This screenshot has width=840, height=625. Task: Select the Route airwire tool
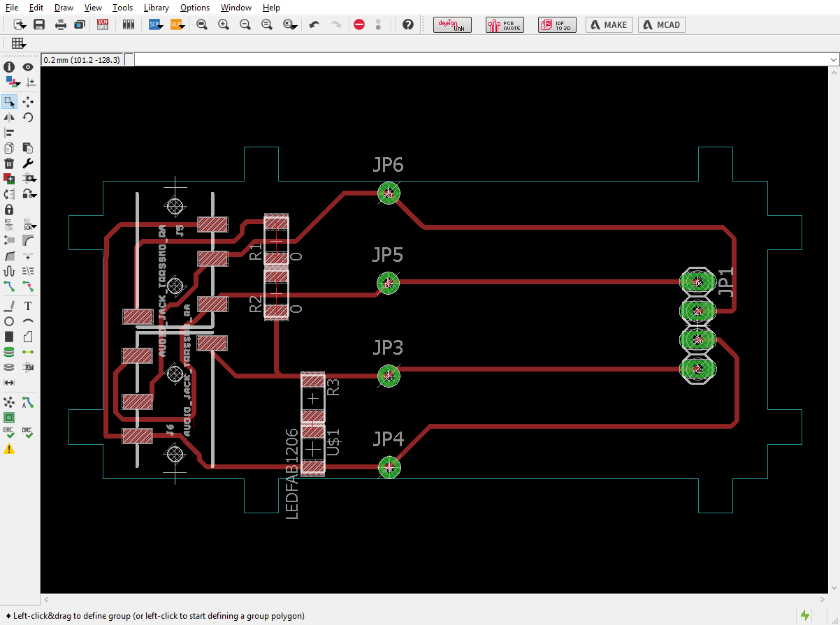(x=9, y=286)
